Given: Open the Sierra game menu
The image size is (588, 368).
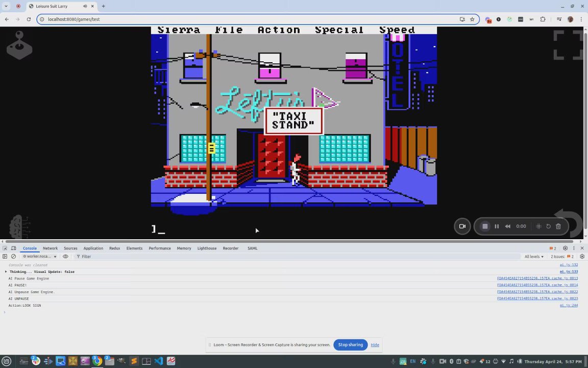Looking at the screenshot, I should (x=179, y=30).
